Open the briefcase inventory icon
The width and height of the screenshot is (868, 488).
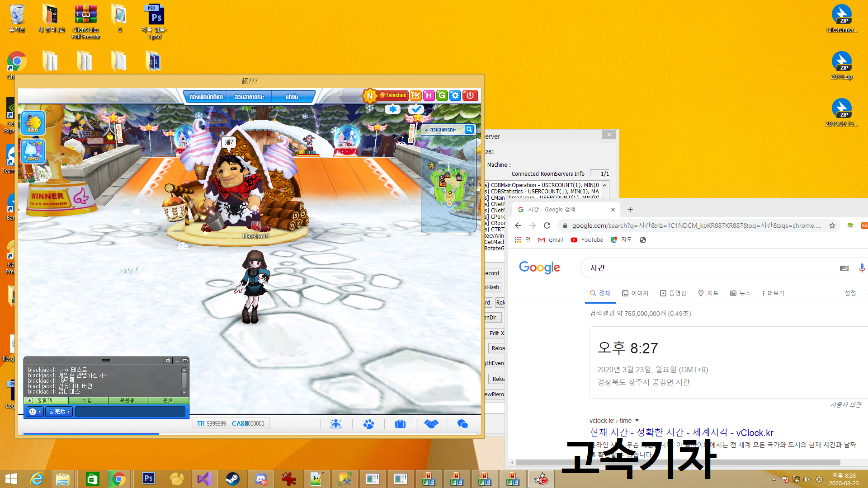[400, 424]
